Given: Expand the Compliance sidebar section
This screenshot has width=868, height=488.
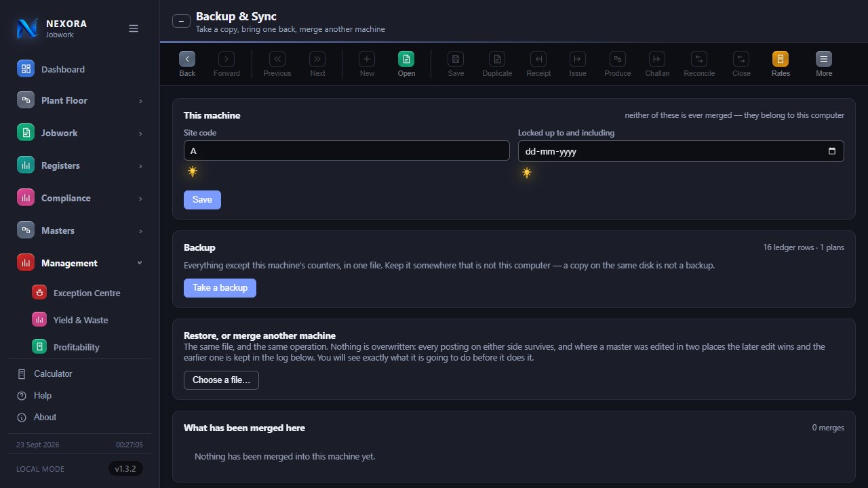Looking at the screenshot, I should coord(80,198).
